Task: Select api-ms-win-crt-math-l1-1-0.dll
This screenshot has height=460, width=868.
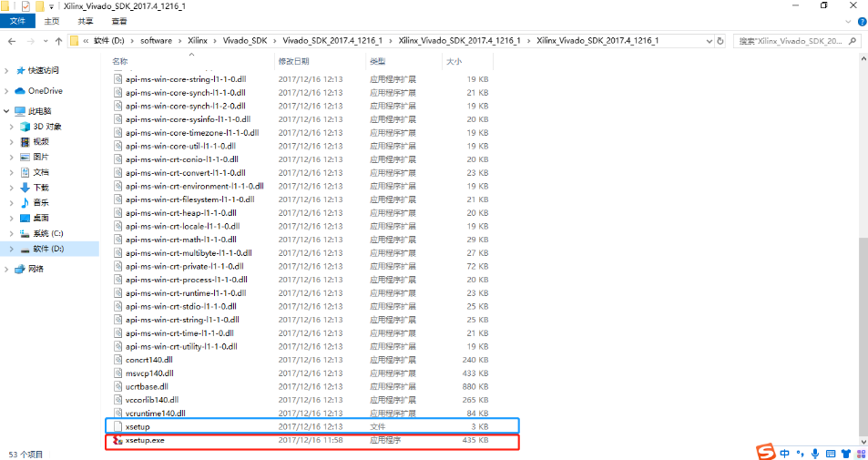Action: (x=180, y=240)
